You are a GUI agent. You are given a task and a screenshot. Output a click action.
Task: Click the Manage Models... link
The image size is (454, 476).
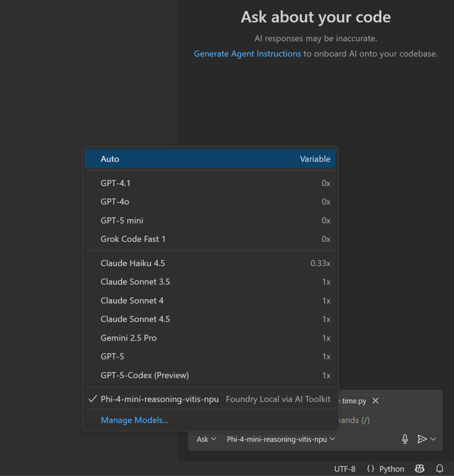[x=135, y=420]
